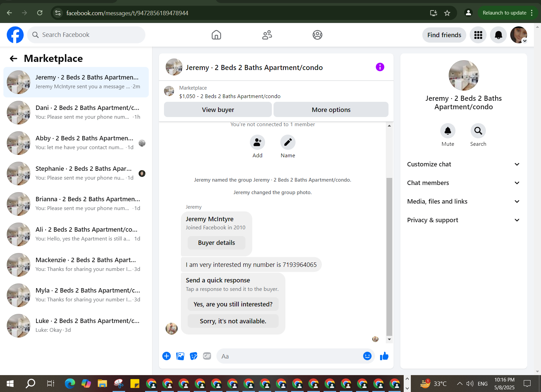
Task: Click the back arrow beside Marketplace
Action: pos(14,59)
